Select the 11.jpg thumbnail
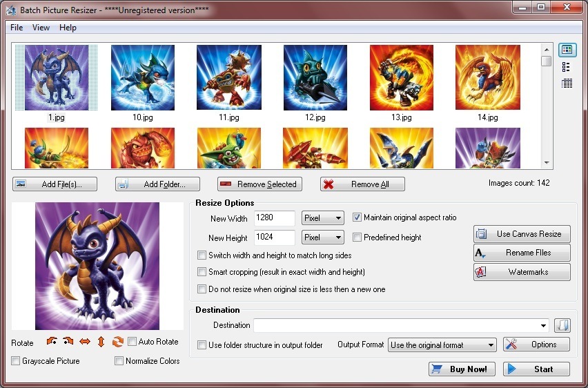Screen dimensions: 588x388 coord(228,78)
